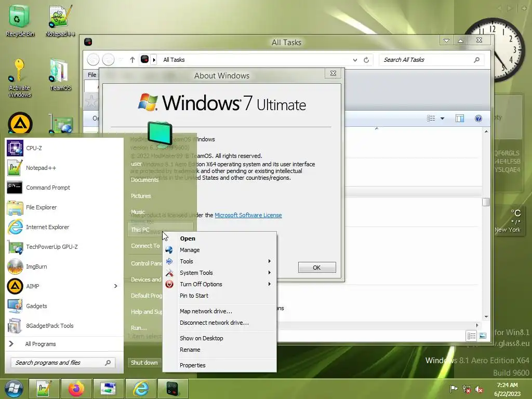The width and height of the screenshot is (532, 399).
Task: Choose Show on Desktop
Action: click(x=220, y=338)
